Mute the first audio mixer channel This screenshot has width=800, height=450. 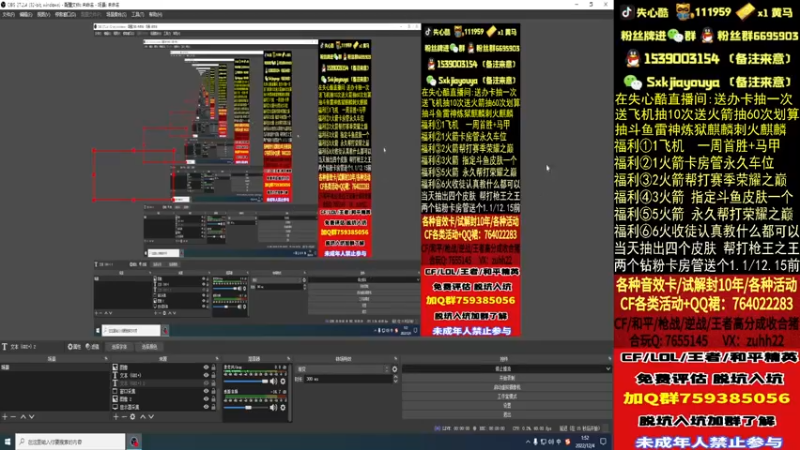[273, 381]
